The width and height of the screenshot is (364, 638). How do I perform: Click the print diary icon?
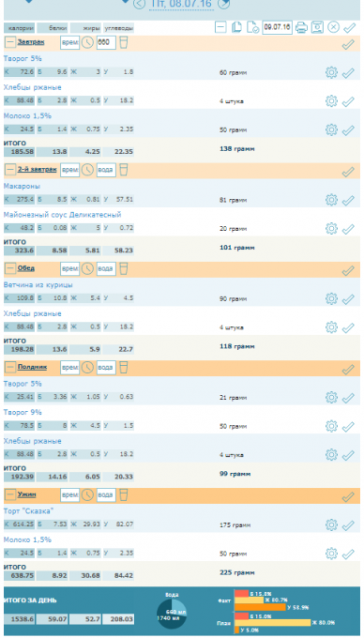301,27
